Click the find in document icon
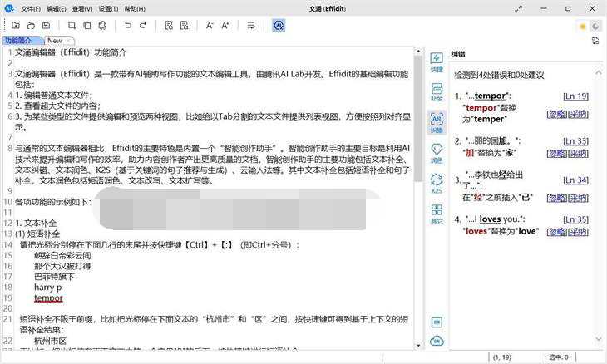This screenshot has height=364, width=607. (x=169, y=26)
